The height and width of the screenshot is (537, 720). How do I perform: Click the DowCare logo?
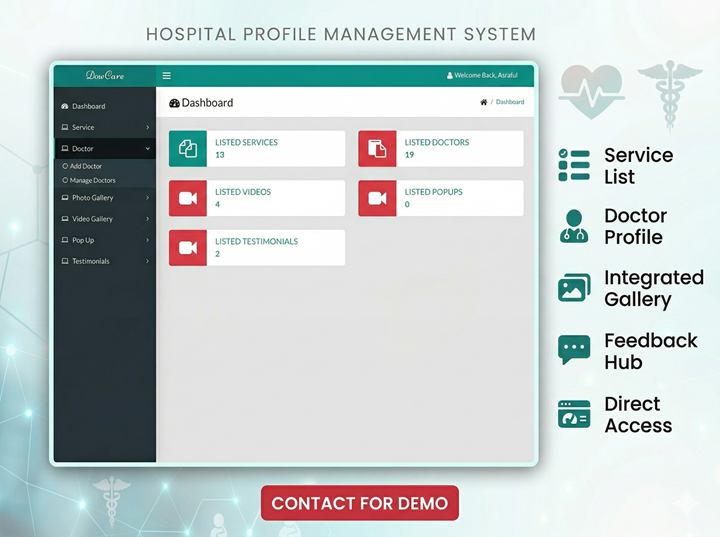(105, 76)
